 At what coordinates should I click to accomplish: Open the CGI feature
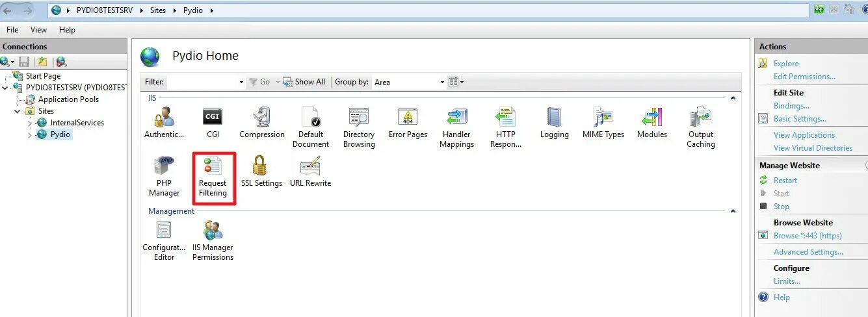213,123
